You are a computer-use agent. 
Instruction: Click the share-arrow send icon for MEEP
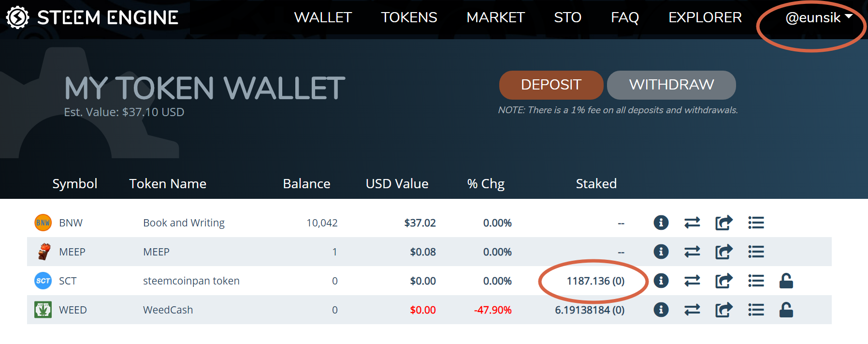tap(723, 252)
